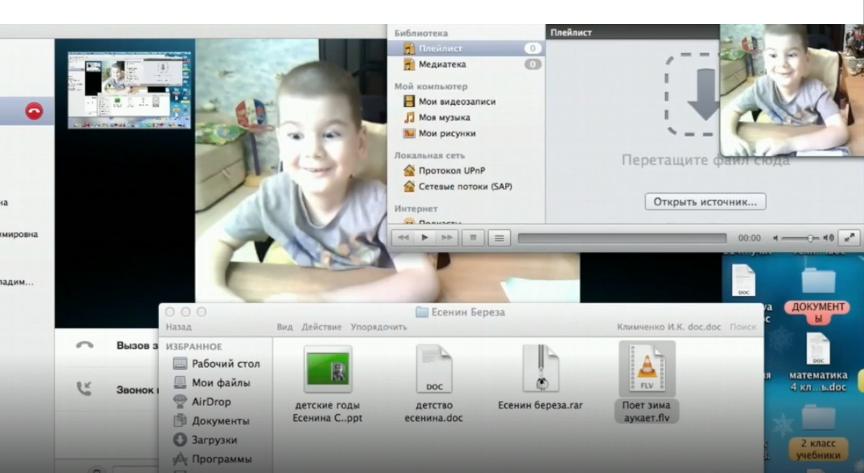Click VLC play button
864x473 pixels.
pyautogui.click(x=425, y=238)
